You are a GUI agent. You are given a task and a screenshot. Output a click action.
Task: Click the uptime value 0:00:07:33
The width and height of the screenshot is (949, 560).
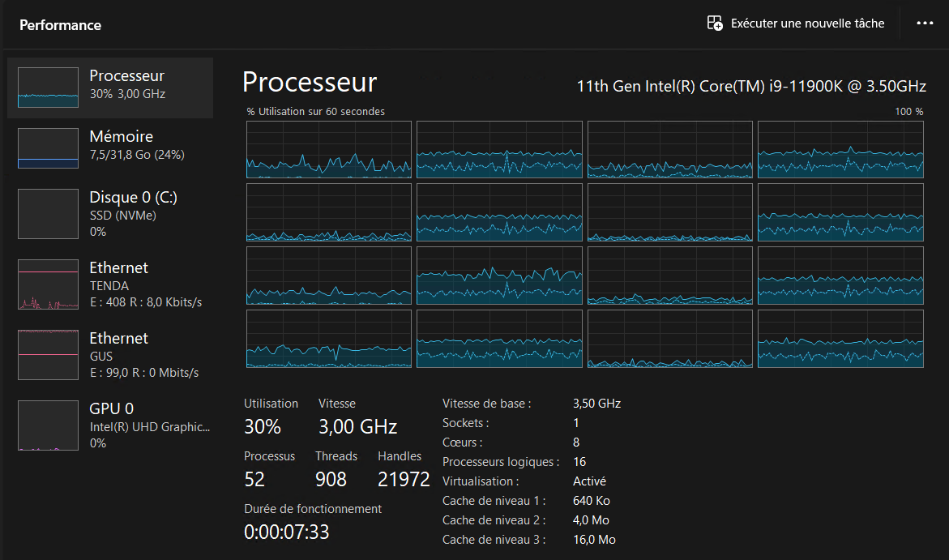click(286, 532)
